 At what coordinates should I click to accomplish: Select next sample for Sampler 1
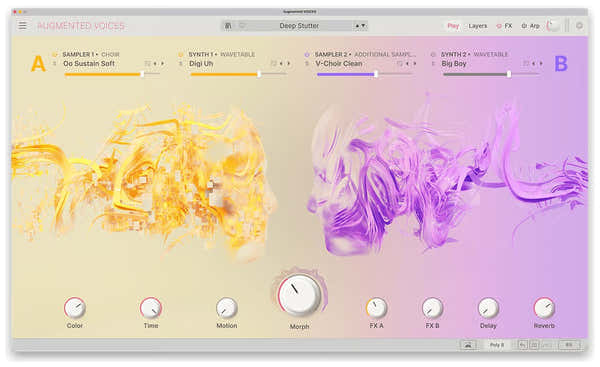coord(162,64)
